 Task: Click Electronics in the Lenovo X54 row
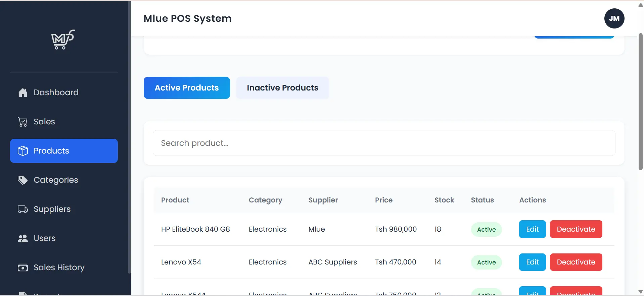[x=268, y=262]
